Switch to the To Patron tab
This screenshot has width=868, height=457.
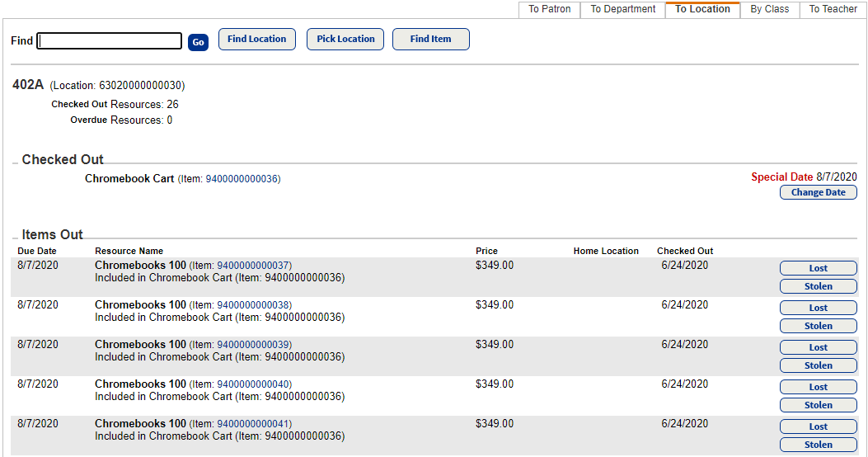coord(550,9)
